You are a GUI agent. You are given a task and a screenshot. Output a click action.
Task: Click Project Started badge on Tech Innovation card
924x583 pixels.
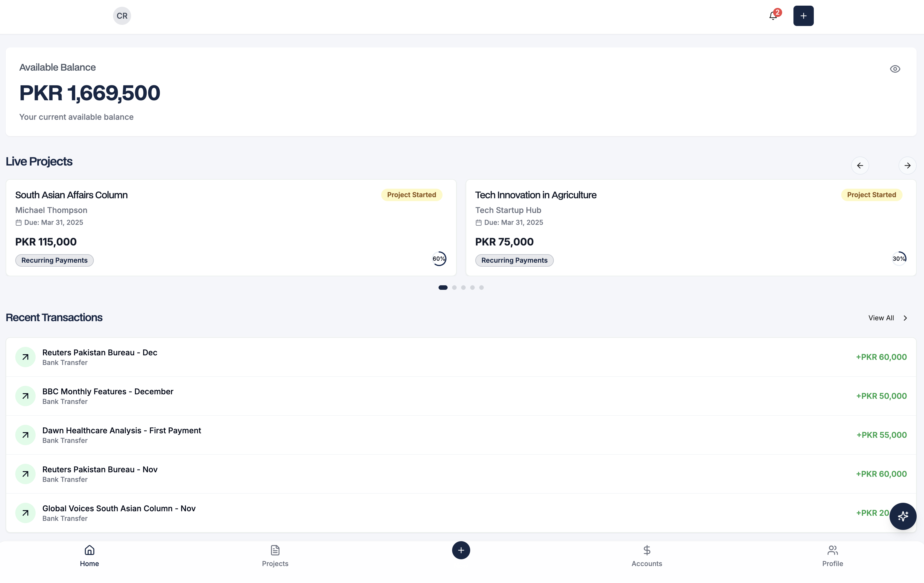(x=871, y=195)
